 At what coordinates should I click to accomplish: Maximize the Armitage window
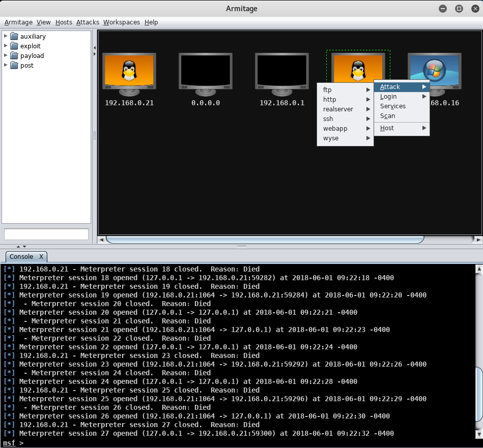point(459,9)
